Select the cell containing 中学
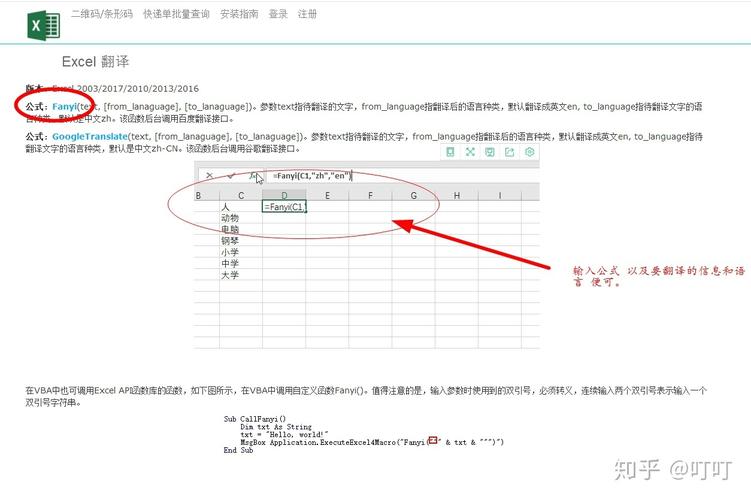The image size is (751, 500). pos(241,264)
